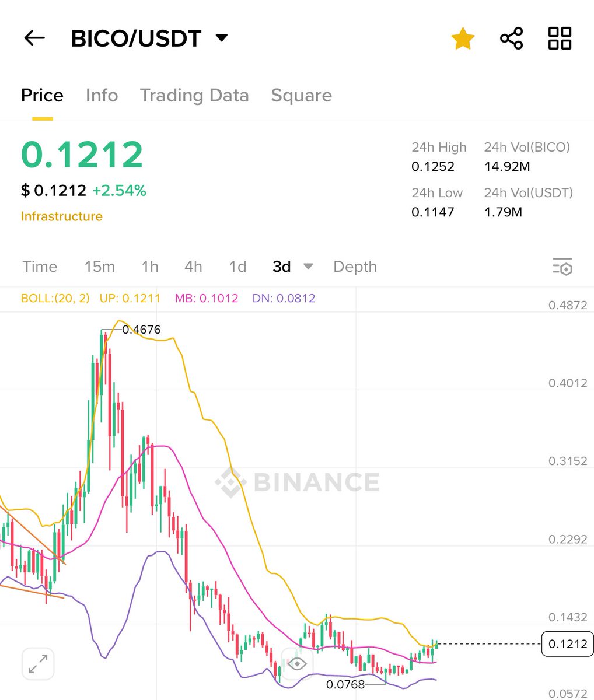Expand the interval dropdown arrow next to 3d
This screenshot has height=700, width=594.
pos(309,267)
